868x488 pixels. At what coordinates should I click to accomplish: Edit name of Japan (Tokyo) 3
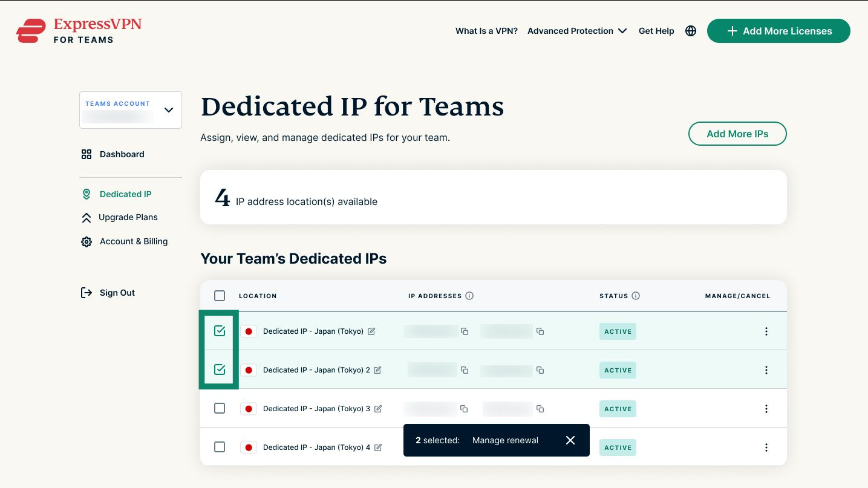[378, 409]
